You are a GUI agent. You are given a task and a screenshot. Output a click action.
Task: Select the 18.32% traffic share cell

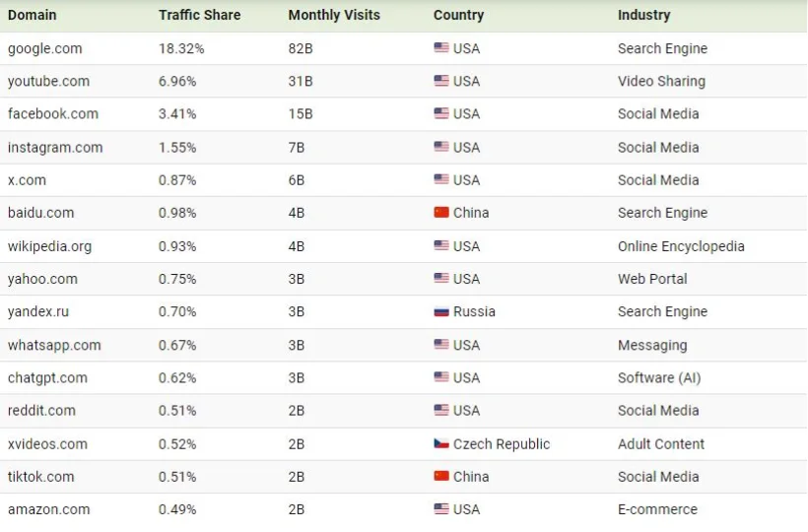177,48
